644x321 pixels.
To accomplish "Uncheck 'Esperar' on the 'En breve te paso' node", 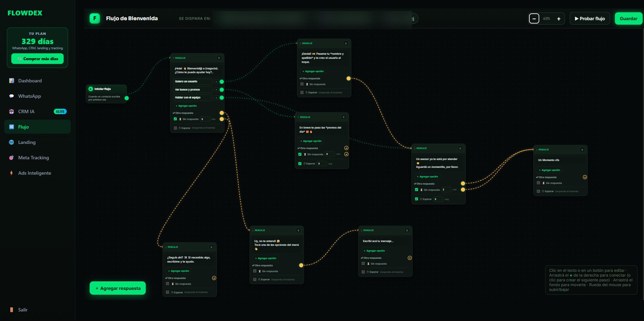I will point(300,164).
